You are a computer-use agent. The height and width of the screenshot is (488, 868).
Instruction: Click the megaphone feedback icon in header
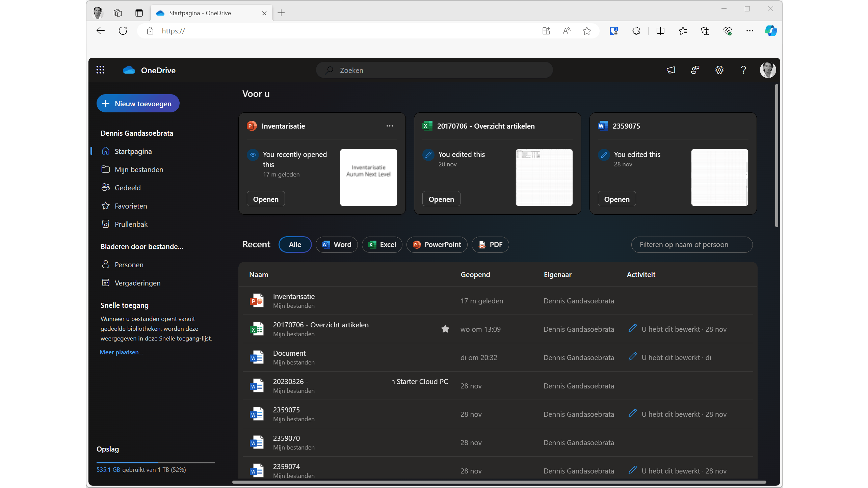click(670, 70)
